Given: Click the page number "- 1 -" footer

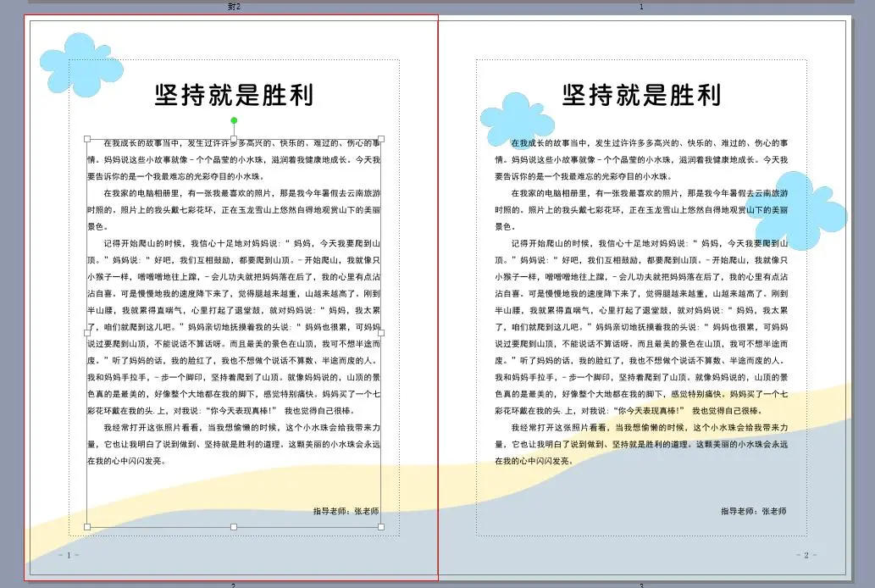Looking at the screenshot, I should pyautogui.click(x=68, y=555).
